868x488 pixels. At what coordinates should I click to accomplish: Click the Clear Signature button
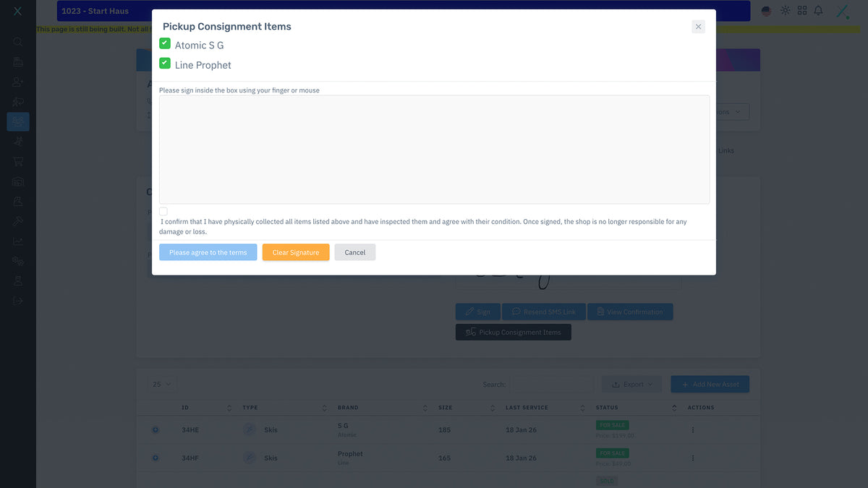point(295,252)
